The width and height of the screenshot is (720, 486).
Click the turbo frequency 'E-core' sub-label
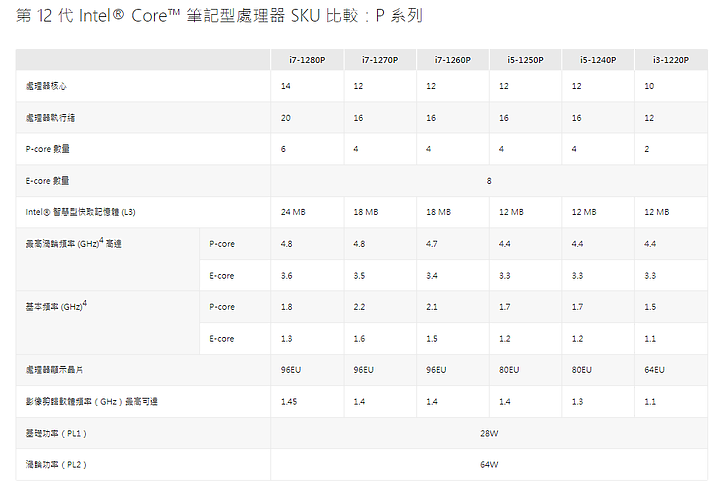click(x=222, y=276)
